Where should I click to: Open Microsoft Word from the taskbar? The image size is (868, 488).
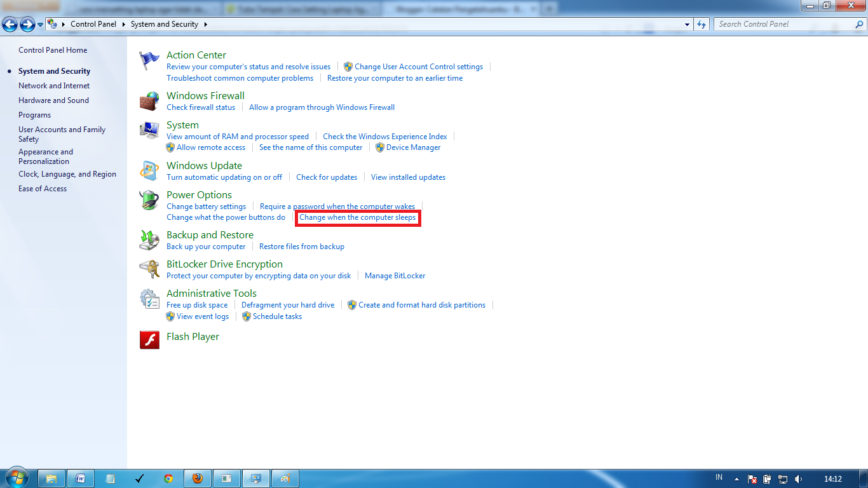(81, 478)
